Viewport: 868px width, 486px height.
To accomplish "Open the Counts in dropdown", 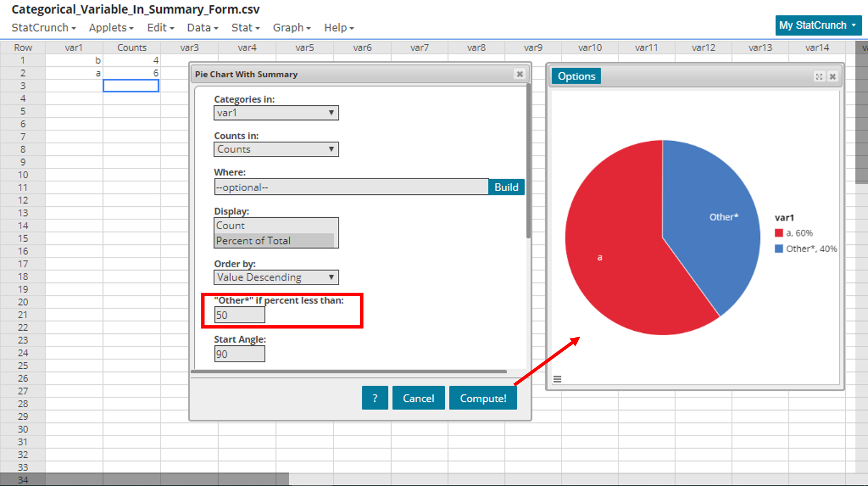I will click(276, 149).
